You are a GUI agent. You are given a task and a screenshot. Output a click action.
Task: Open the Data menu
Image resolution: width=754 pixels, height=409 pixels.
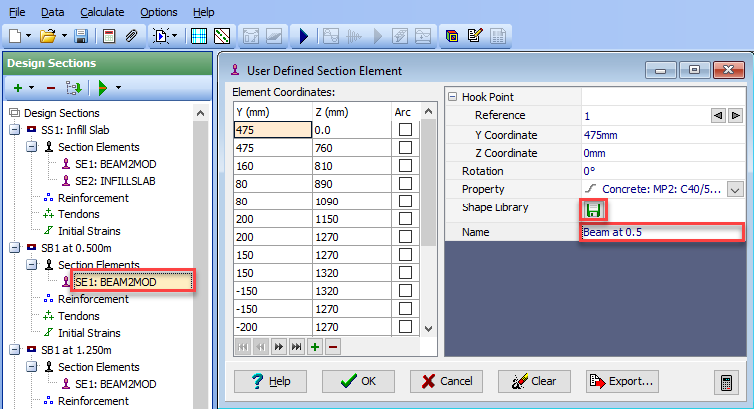coord(52,12)
